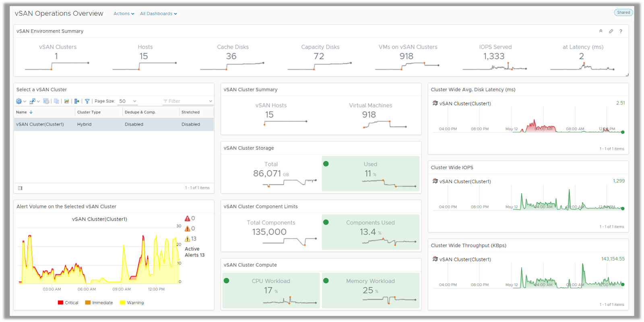Click the yellow warning alert triangle icon
644x322 pixels.
coord(188,239)
